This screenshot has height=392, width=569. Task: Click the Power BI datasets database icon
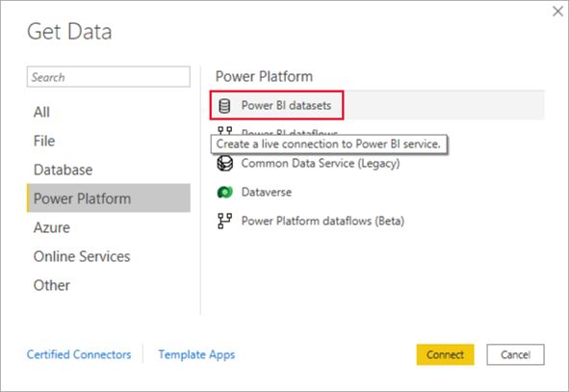(224, 106)
